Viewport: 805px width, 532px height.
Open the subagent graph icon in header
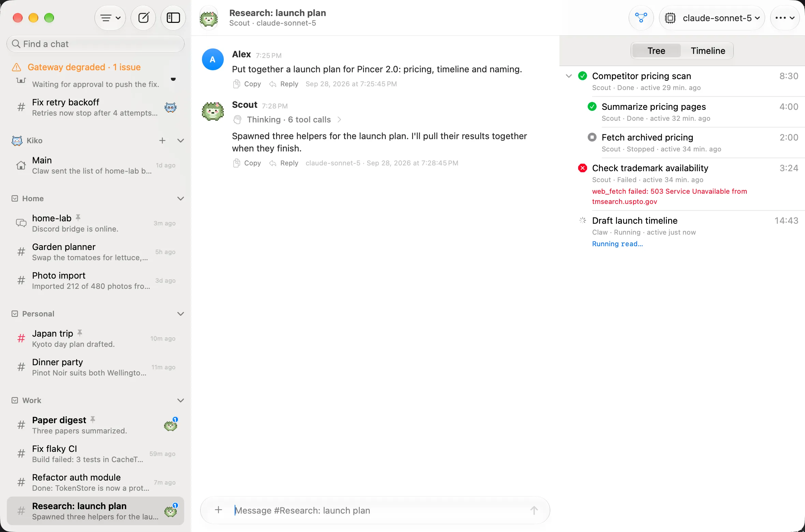(641, 18)
